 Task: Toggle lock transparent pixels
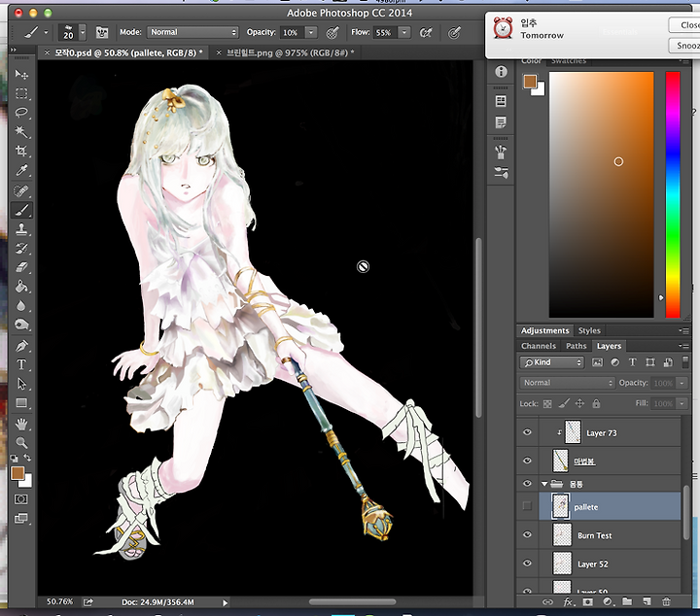tap(547, 403)
